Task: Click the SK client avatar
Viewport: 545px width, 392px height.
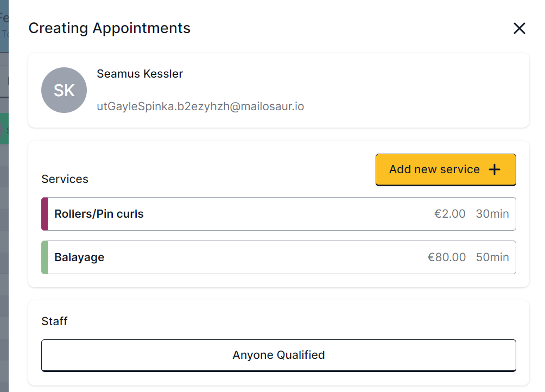Action: pos(64,90)
